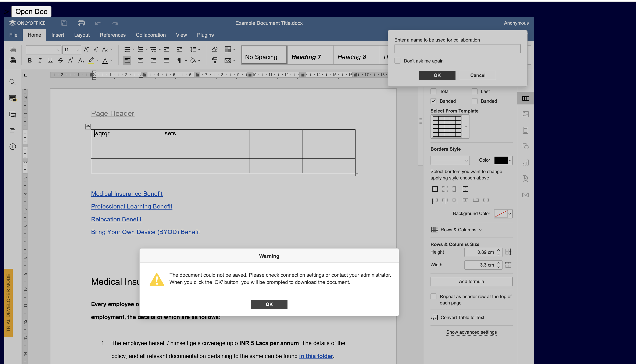Viewport: 636px width, 364px height.
Task: Open the border Color swatch
Action: point(503,160)
